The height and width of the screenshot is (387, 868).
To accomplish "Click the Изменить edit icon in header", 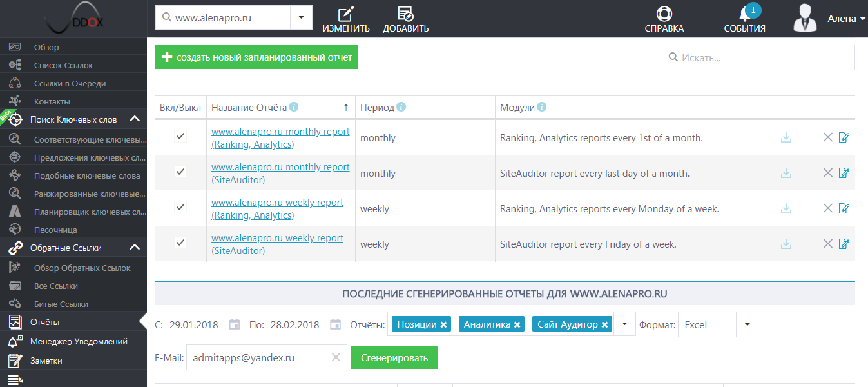I will [x=346, y=14].
